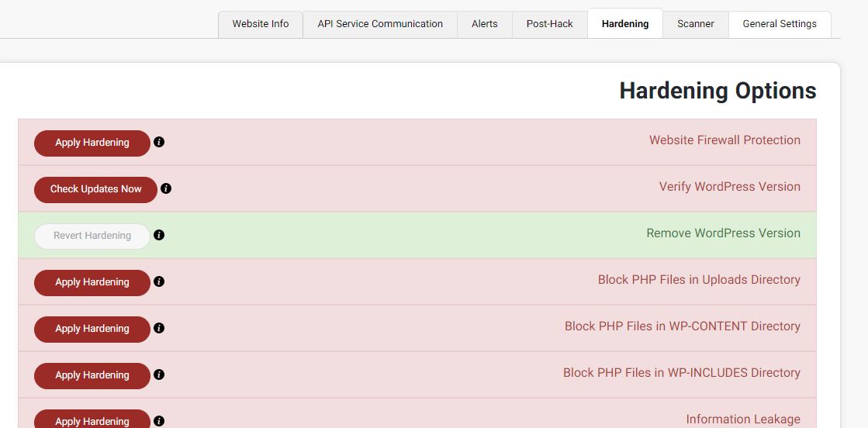The height and width of the screenshot is (428, 868).
Task: Open the API Service Communication tab
Action: tap(380, 24)
